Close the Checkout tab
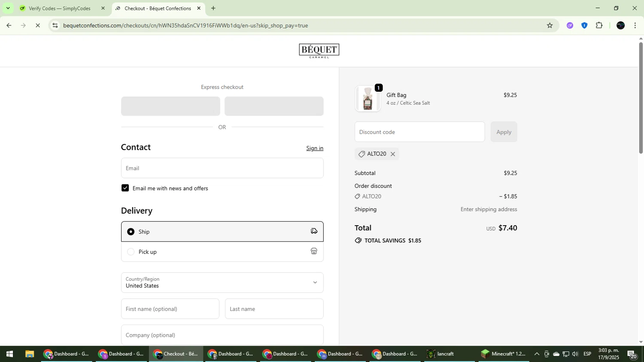 pyautogui.click(x=199, y=8)
